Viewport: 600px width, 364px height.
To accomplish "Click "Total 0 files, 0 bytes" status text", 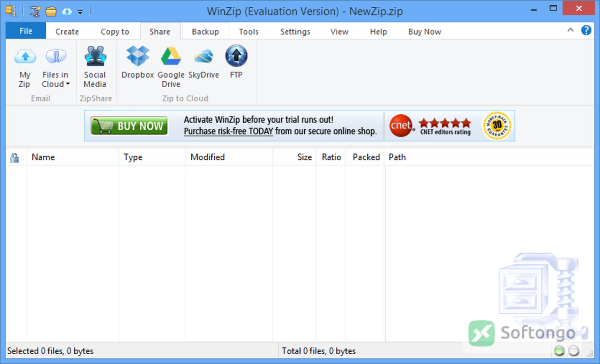I will [318, 351].
